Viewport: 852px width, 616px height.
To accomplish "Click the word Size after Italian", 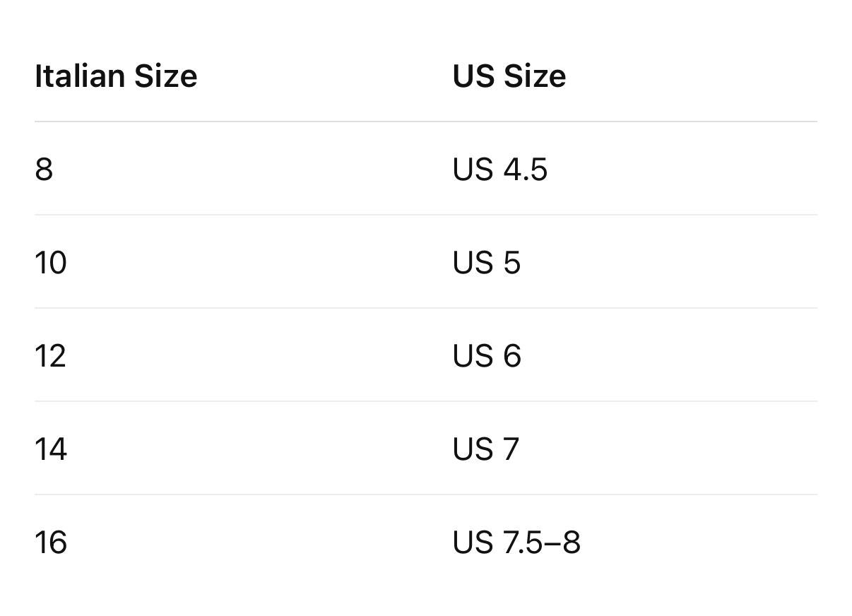I will click(166, 76).
